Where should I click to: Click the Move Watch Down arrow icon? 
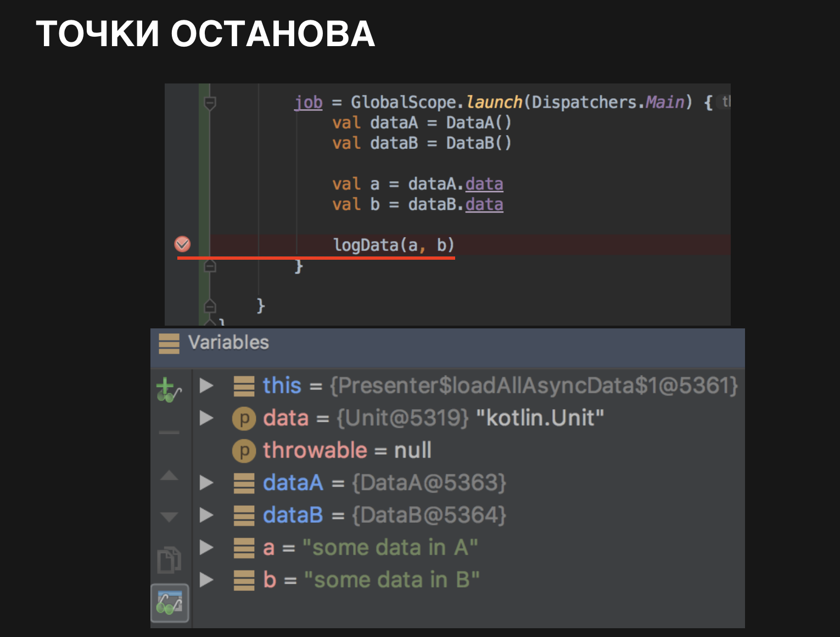pos(169,516)
